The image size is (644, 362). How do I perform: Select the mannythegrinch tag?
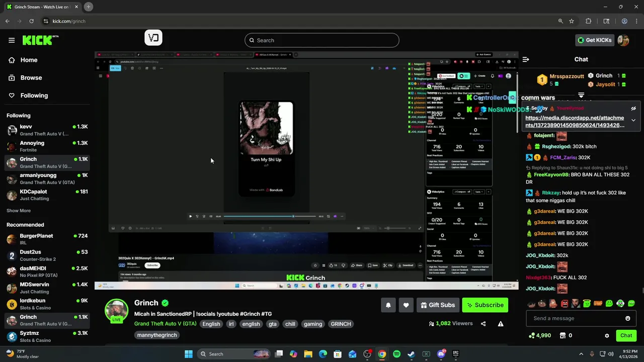157,335
